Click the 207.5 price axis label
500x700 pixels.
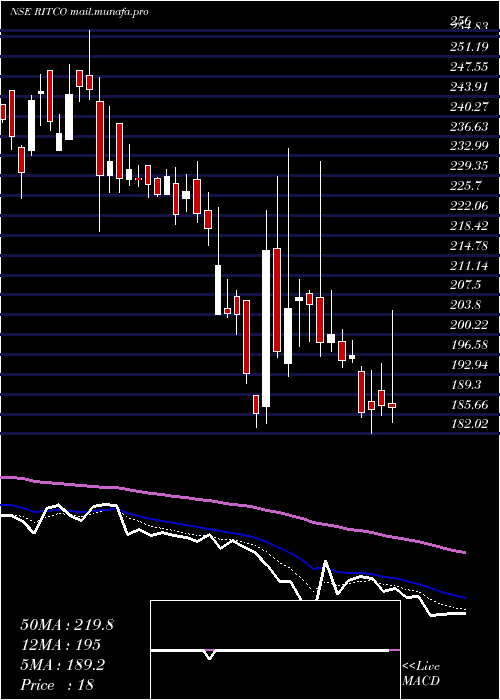pos(466,285)
